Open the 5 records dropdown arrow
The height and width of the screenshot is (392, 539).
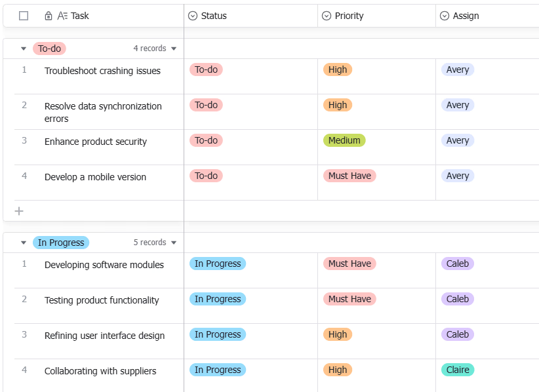(x=174, y=243)
